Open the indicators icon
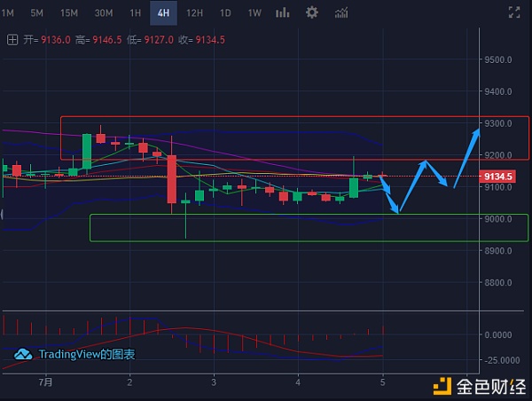The width and height of the screenshot is (532, 401). pos(341,13)
